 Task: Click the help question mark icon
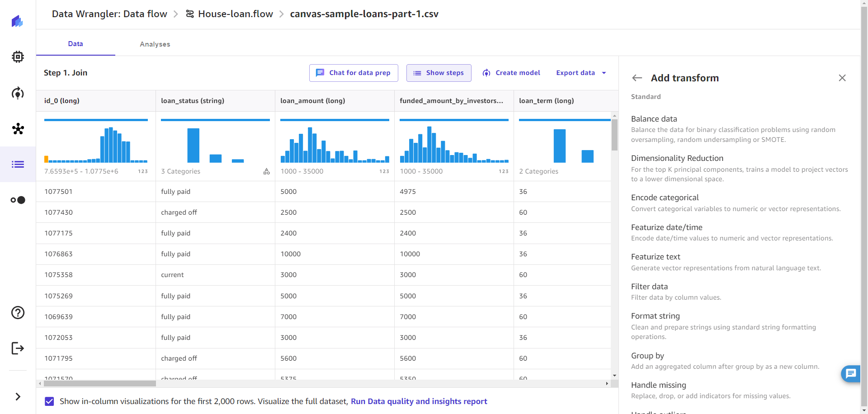pos(18,313)
